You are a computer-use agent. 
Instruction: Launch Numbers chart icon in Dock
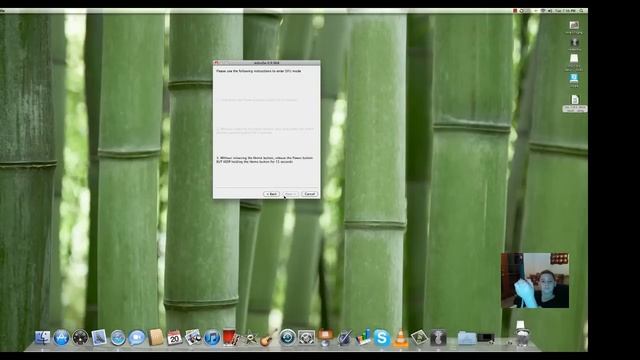point(363,338)
